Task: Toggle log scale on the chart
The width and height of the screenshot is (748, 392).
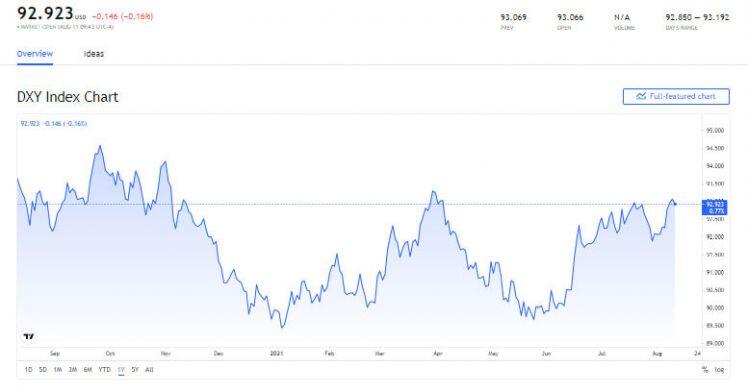Action: (719, 370)
